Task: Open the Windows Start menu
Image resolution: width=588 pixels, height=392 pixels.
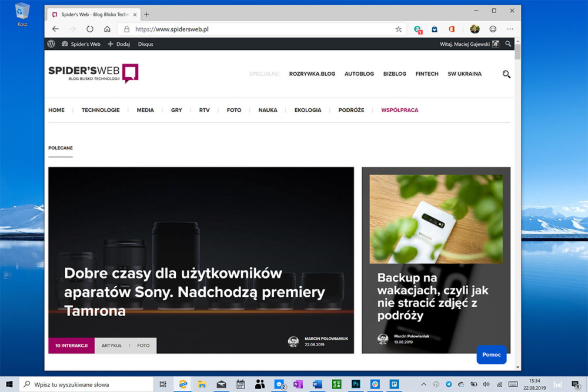Action: tap(9, 384)
